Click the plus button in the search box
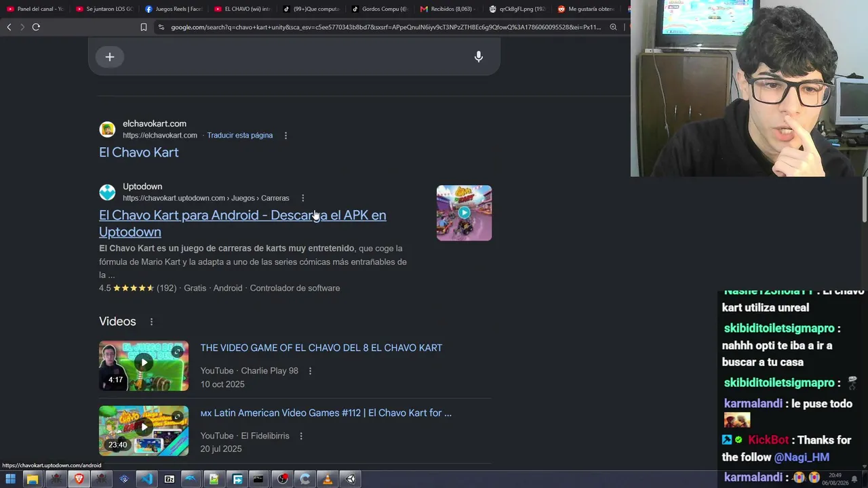The width and height of the screenshot is (868, 488). click(110, 57)
